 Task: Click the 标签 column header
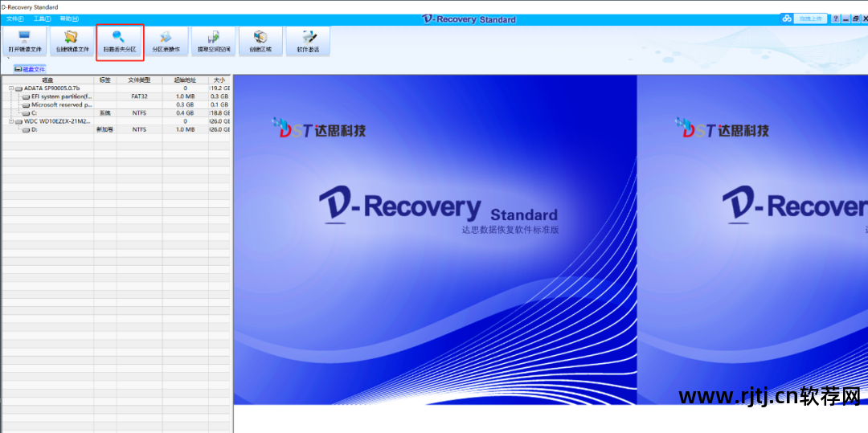105,80
